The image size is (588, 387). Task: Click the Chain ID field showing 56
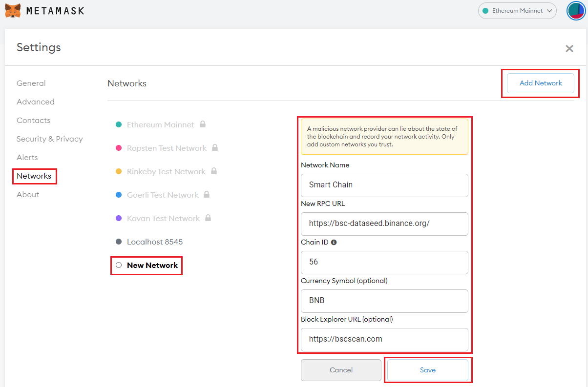[x=384, y=263]
